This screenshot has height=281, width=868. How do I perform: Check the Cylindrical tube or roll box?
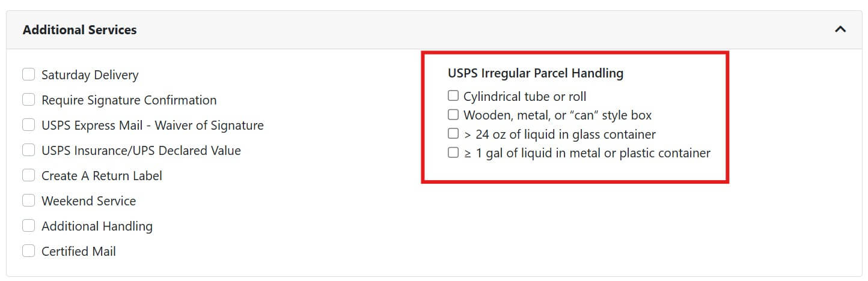click(x=453, y=95)
